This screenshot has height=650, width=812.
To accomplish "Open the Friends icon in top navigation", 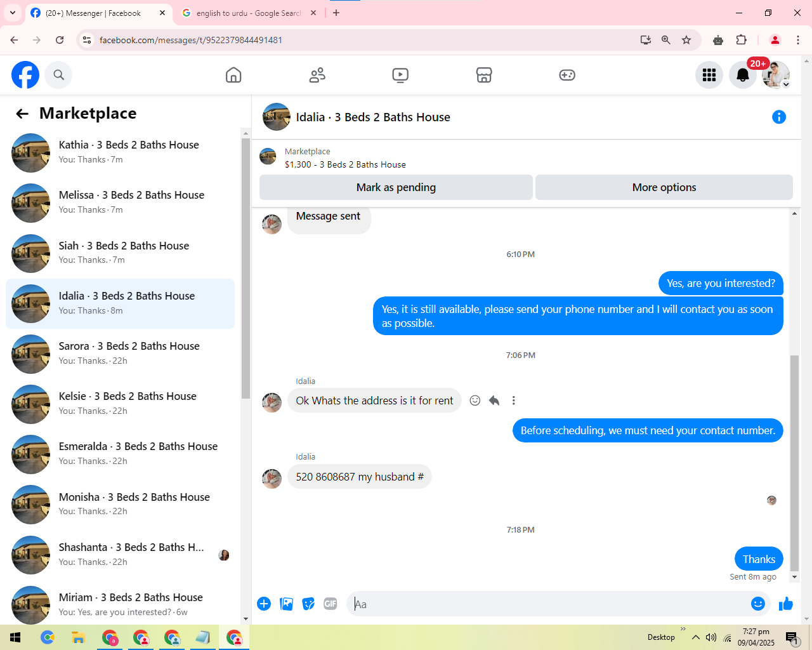I will (317, 75).
